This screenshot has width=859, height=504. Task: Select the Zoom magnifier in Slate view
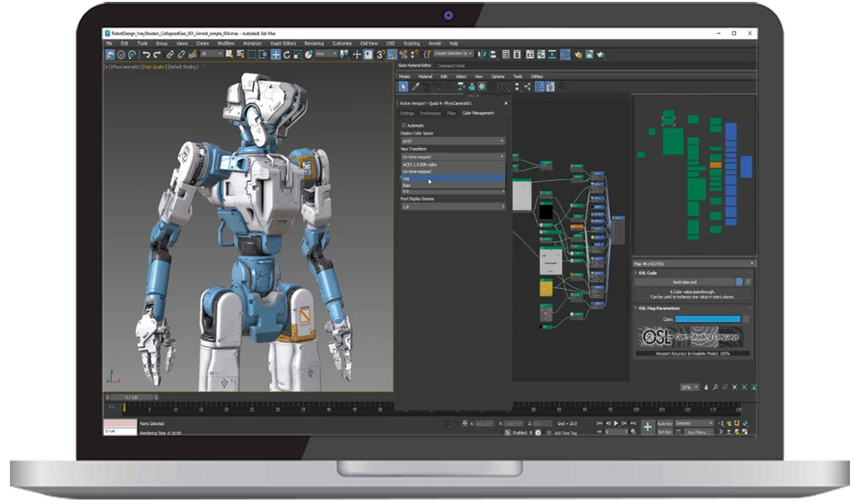716,387
